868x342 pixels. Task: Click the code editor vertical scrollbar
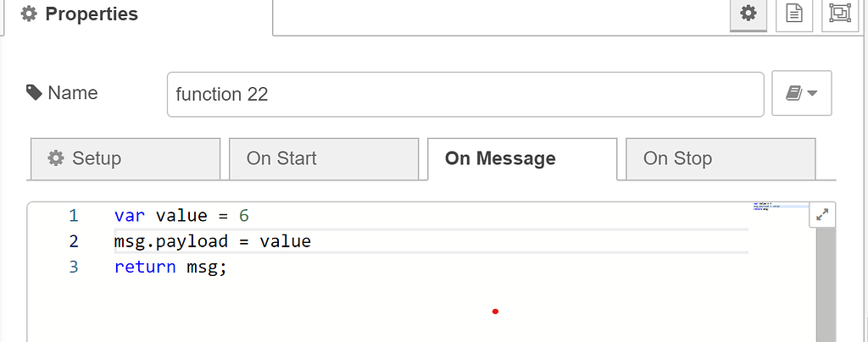[825, 288]
